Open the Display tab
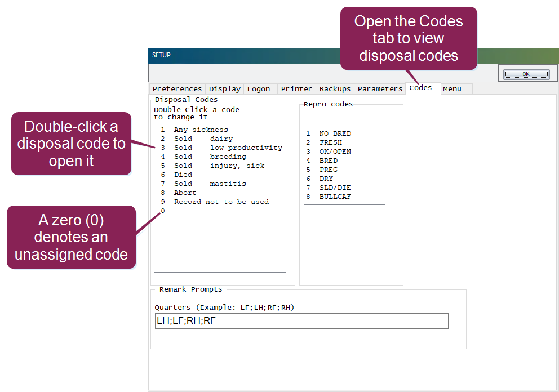The height and width of the screenshot is (392, 559). tap(225, 89)
